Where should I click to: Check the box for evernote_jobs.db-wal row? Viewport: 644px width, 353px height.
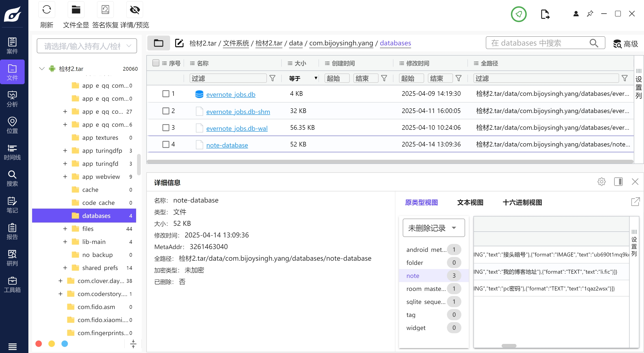pos(166,128)
